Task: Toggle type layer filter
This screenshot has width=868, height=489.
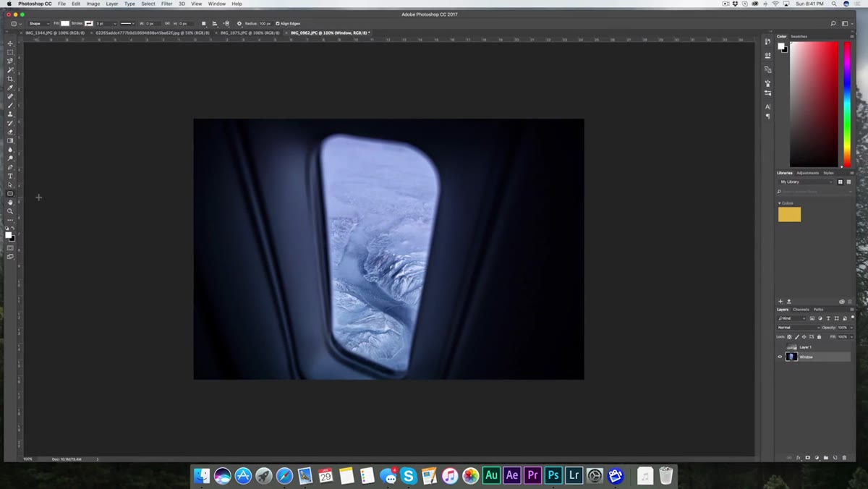Action: click(828, 318)
